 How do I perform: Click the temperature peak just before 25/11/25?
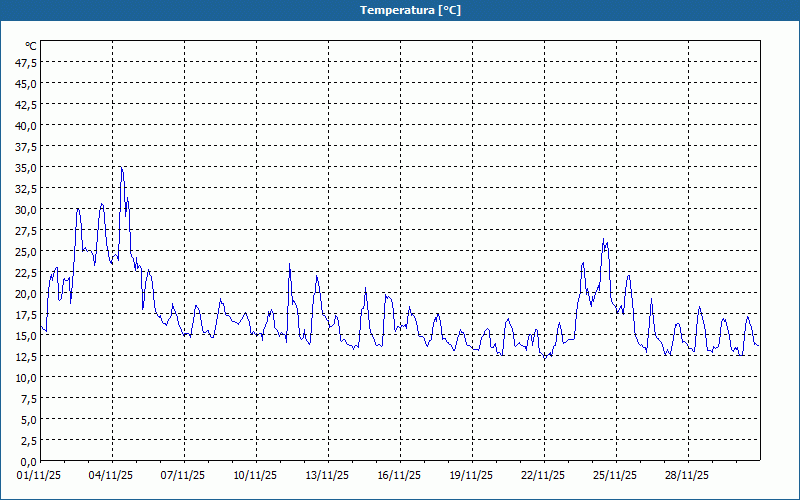604,240
